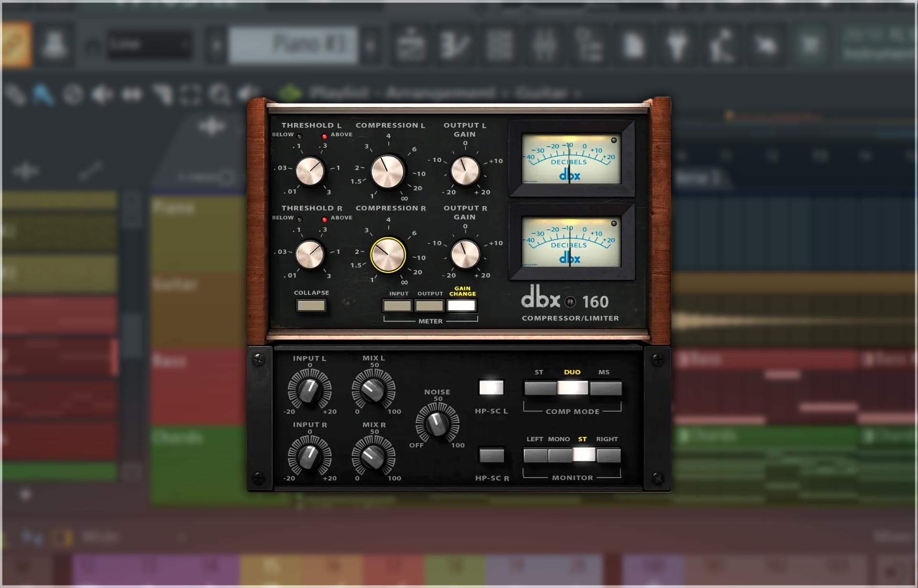The image size is (918, 588).
Task: Select the highlighted Compression R knob
Action: click(388, 255)
